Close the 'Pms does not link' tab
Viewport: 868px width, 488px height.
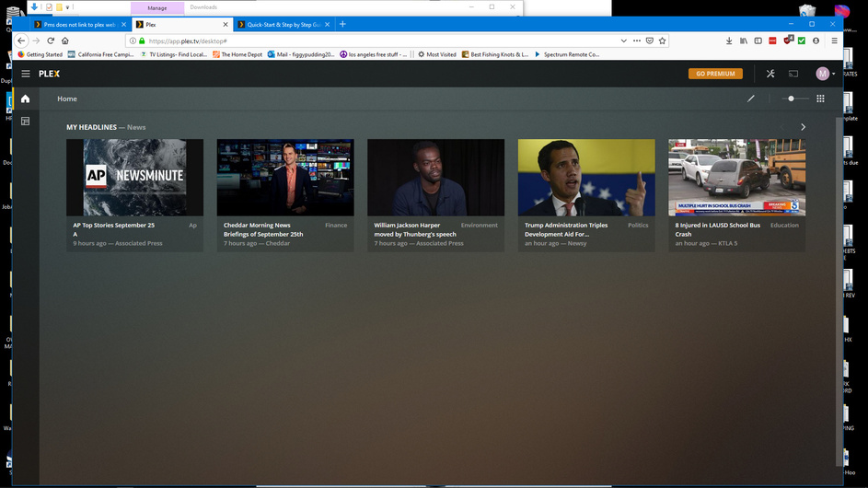tap(123, 24)
